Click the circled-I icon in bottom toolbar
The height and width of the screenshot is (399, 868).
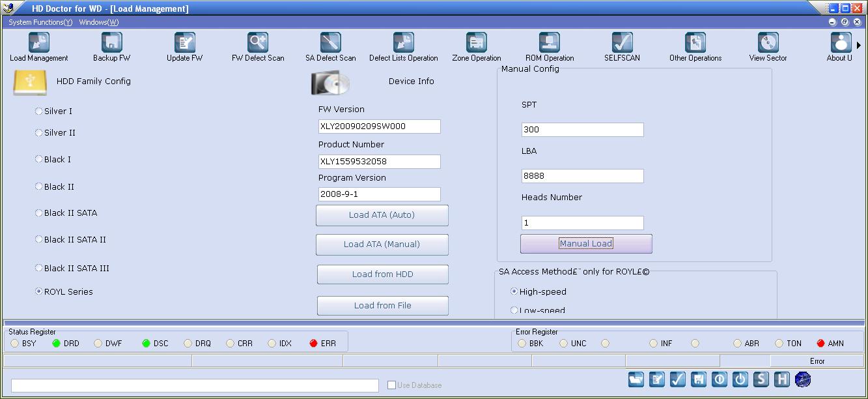pos(720,379)
